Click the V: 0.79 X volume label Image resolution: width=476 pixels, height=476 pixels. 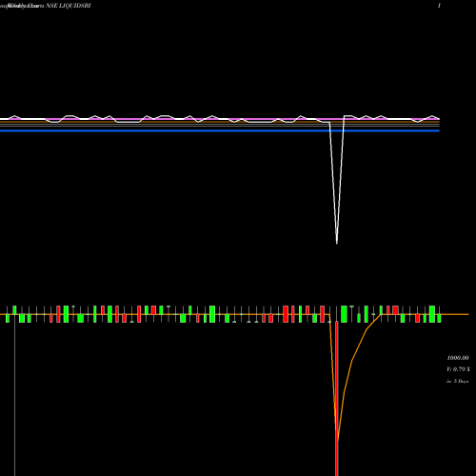pos(459,369)
